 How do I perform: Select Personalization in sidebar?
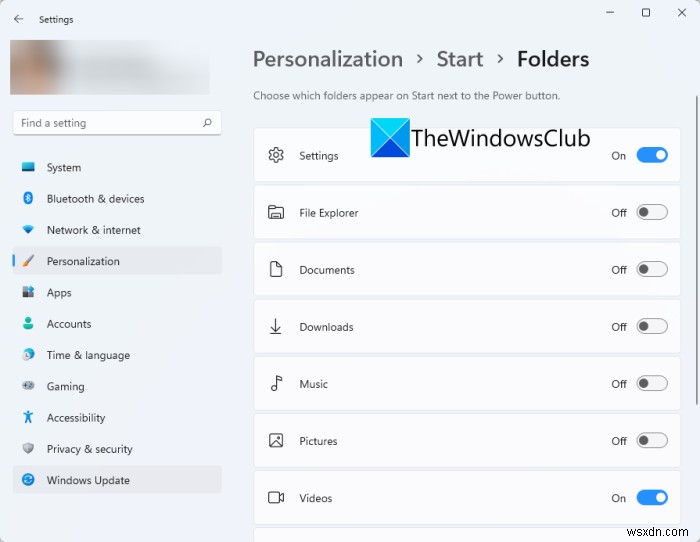tap(117, 261)
